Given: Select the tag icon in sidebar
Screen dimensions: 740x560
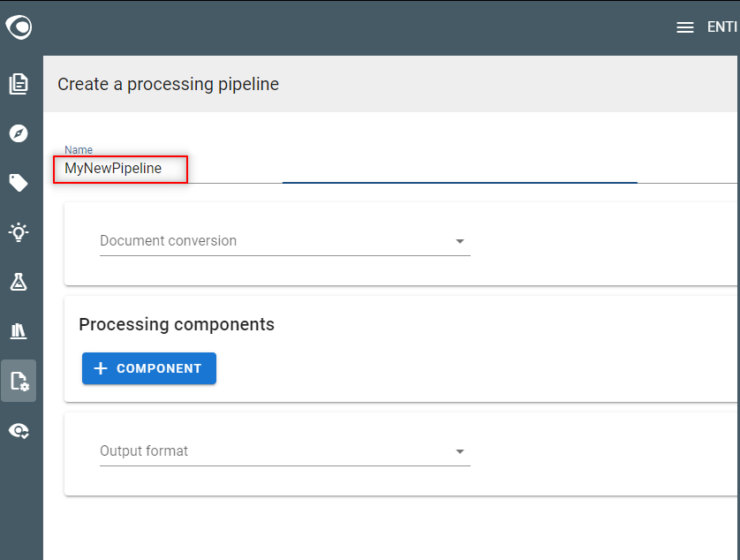Looking at the screenshot, I should [x=19, y=183].
